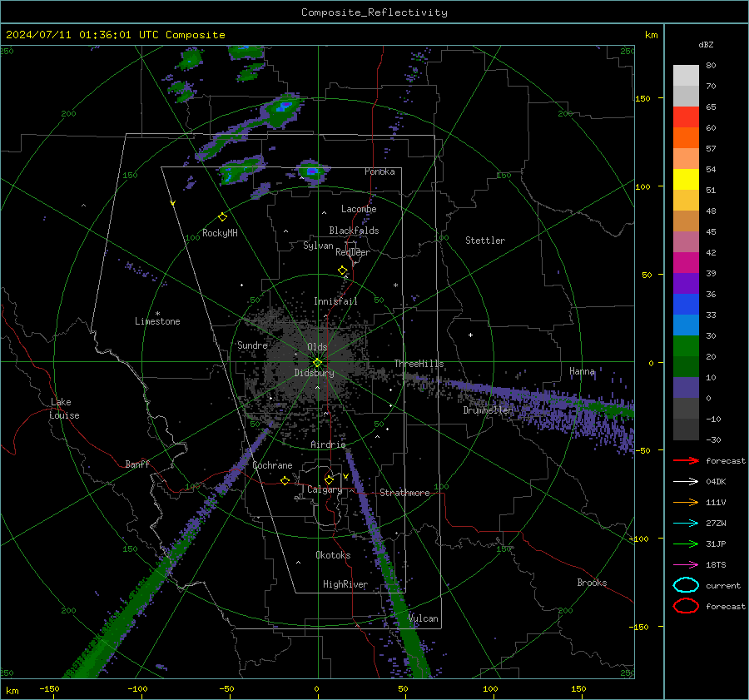
Task: Click the Composite_Reflectivity title
Action: click(x=374, y=12)
